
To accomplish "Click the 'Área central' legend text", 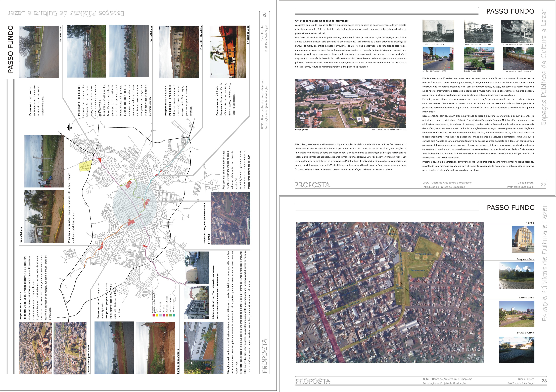I will pyautogui.click(x=160, y=308).
